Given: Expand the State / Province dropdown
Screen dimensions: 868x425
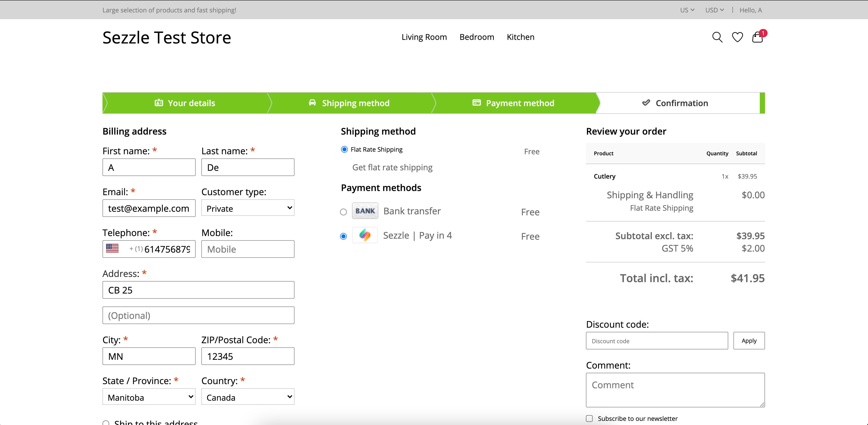Looking at the screenshot, I should click(149, 397).
